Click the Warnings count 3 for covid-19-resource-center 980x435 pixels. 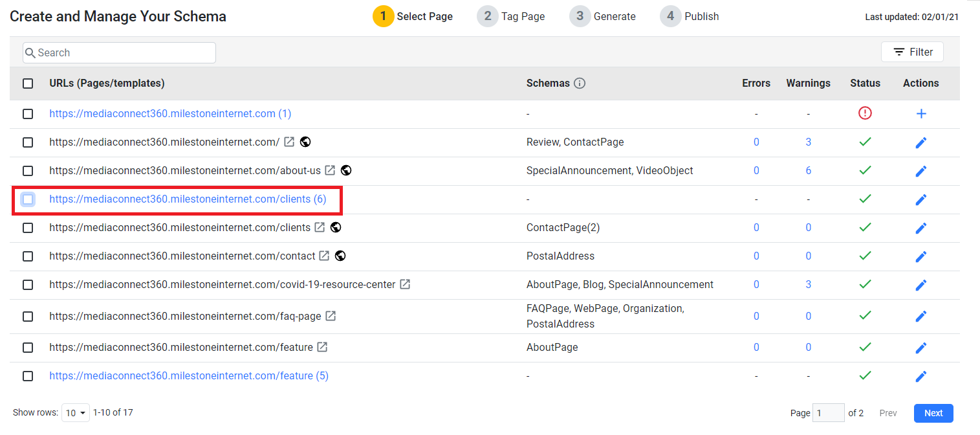point(808,285)
